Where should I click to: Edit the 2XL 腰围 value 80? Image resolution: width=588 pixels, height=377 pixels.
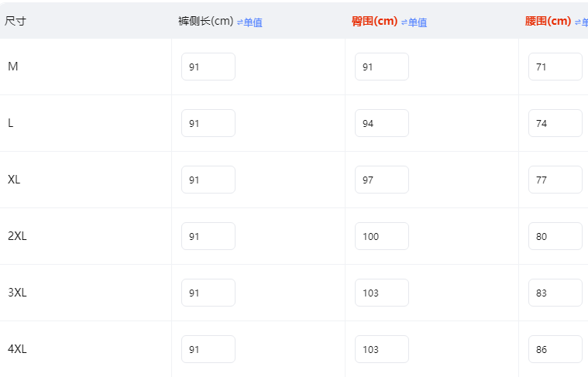(555, 236)
